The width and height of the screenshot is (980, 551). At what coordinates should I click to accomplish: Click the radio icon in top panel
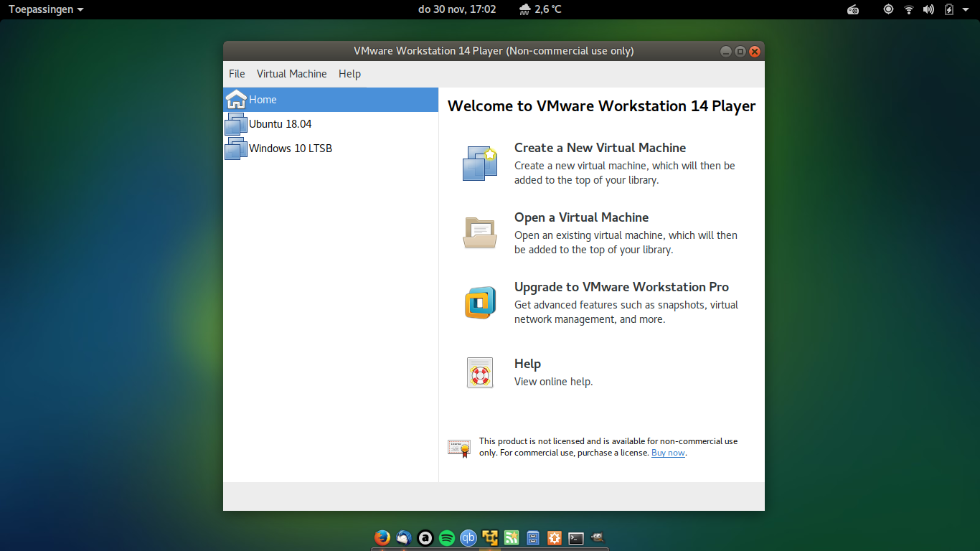(x=853, y=9)
